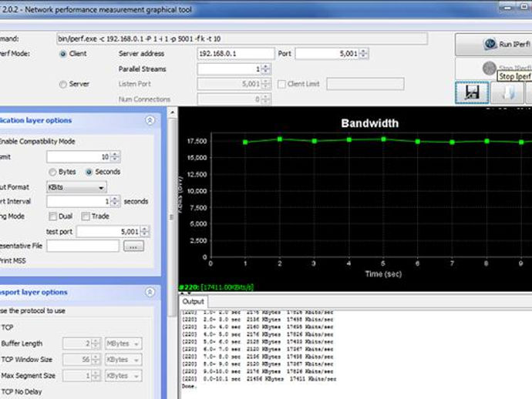The width and height of the screenshot is (532, 399).
Task: Click the bandwidth data point at 5 seconds
Action: (383, 139)
